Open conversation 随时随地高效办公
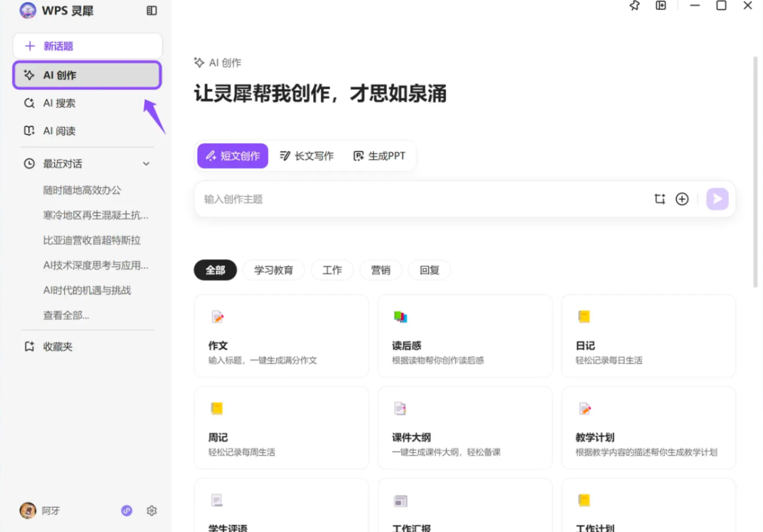 pos(82,190)
